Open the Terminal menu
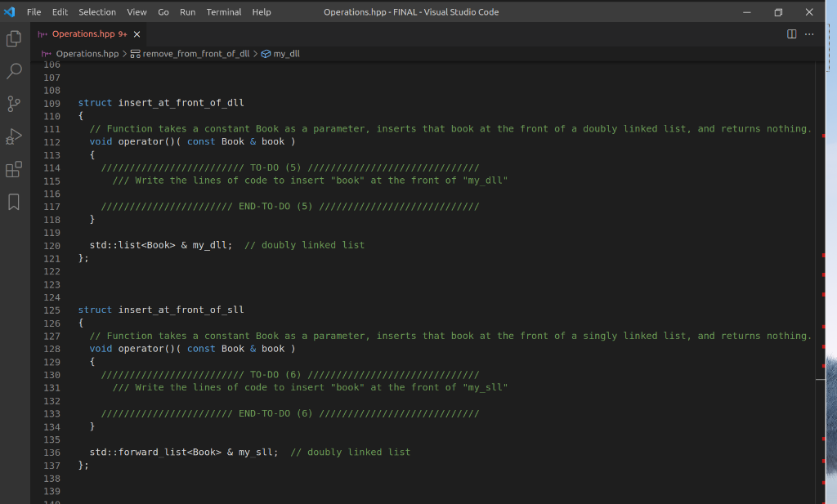Screen dimensions: 837x504 coord(223,11)
